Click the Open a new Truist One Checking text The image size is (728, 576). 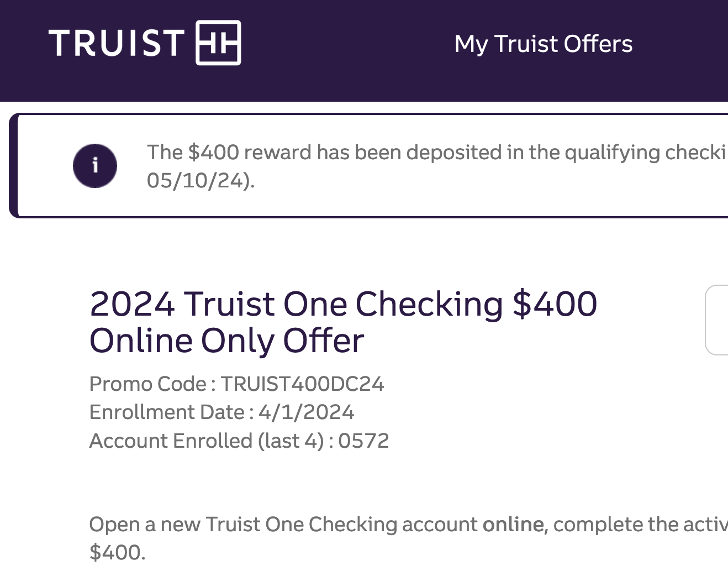pyautogui.click(x=283, y=524)
